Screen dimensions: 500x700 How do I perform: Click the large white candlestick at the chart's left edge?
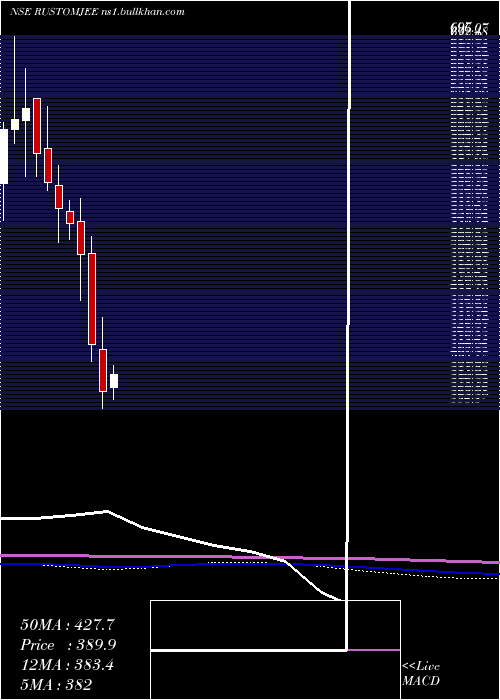(4, 156)
